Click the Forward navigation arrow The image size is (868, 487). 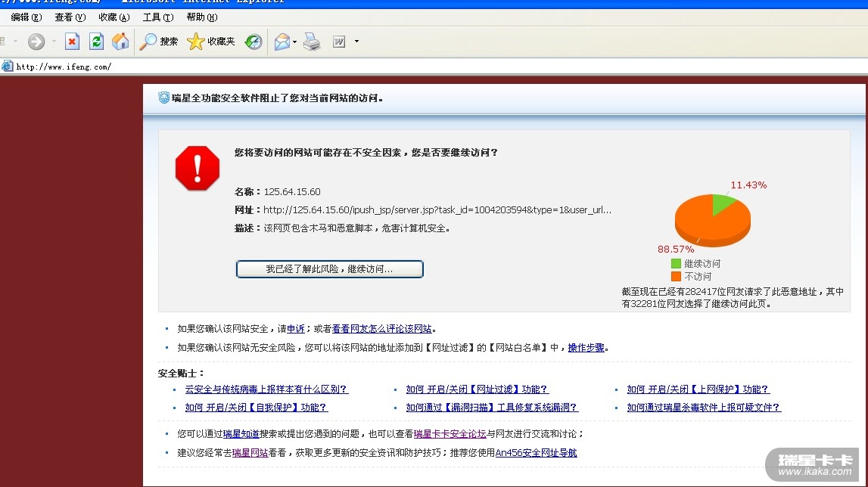(36, 42)
